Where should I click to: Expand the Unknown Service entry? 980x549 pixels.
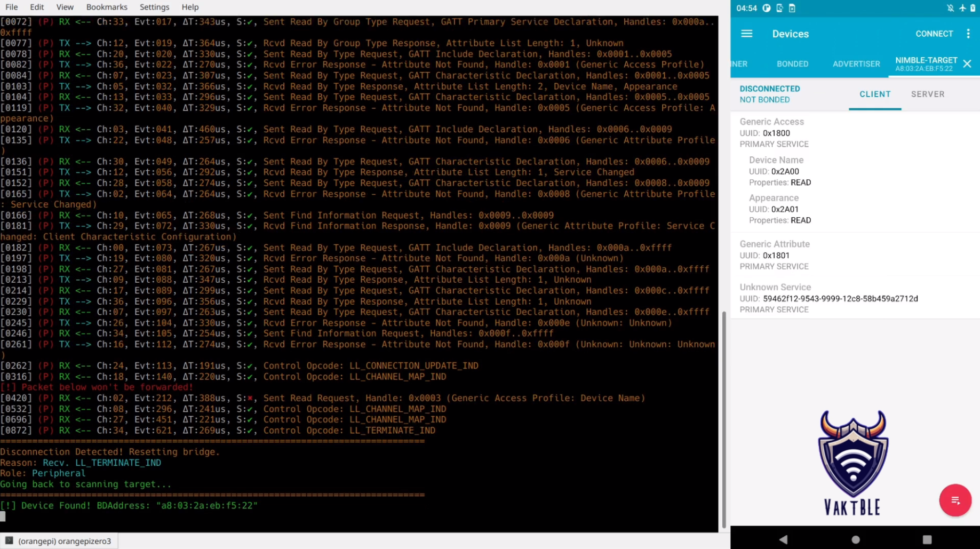coord(855,298)
